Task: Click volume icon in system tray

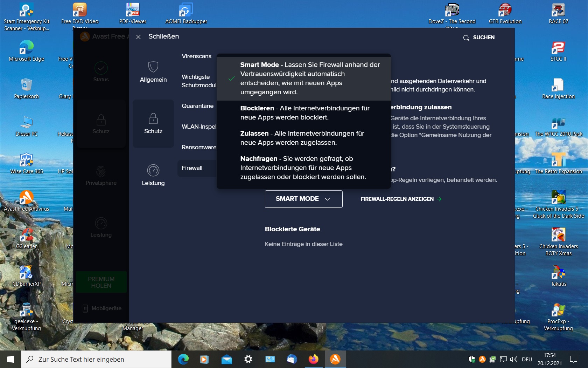Action: (x=513, y=359)
